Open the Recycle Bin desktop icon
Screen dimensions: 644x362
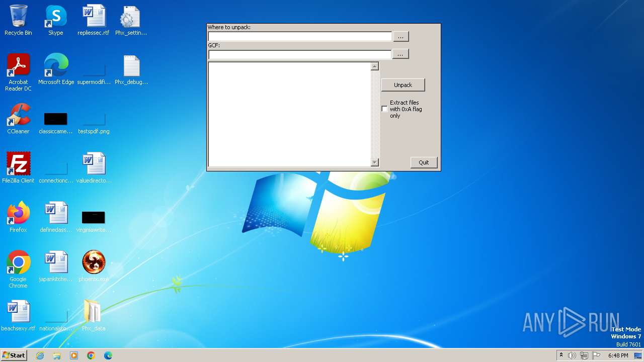pos(18,20)
